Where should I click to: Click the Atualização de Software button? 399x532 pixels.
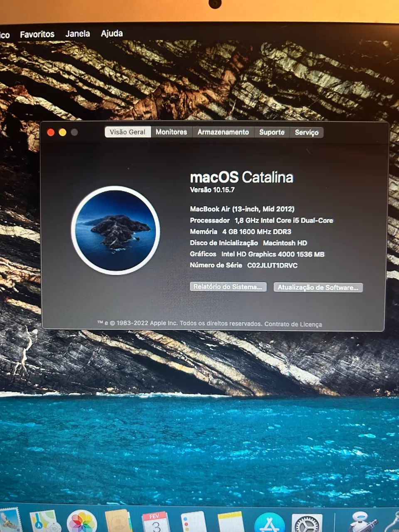(318, 287)
